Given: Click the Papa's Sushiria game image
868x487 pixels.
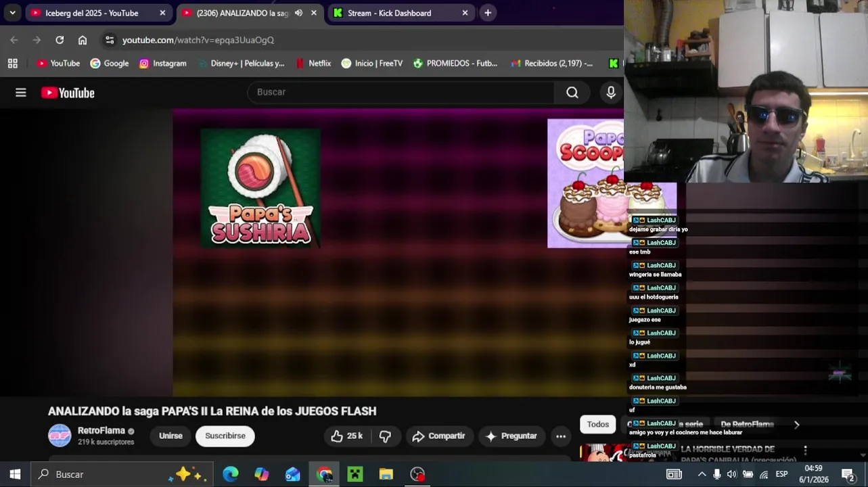Looking at the screenshot, I should (x=260, y=188).
